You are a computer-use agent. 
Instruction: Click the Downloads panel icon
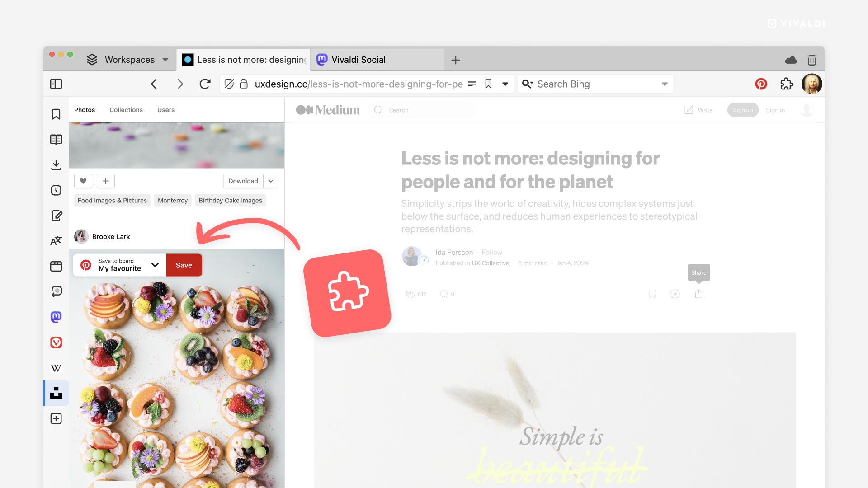pos(56,164)
